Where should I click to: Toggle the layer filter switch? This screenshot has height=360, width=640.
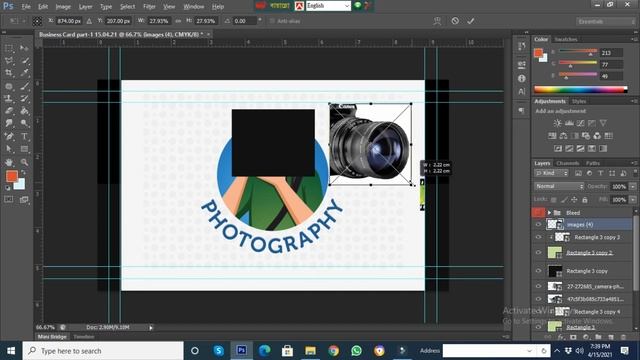click(x=635, y=173)
